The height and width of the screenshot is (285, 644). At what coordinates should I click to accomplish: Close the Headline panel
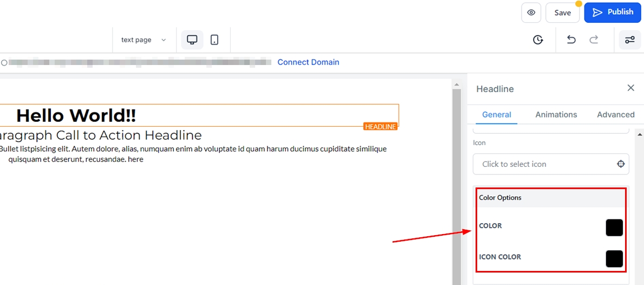point(630,88)
